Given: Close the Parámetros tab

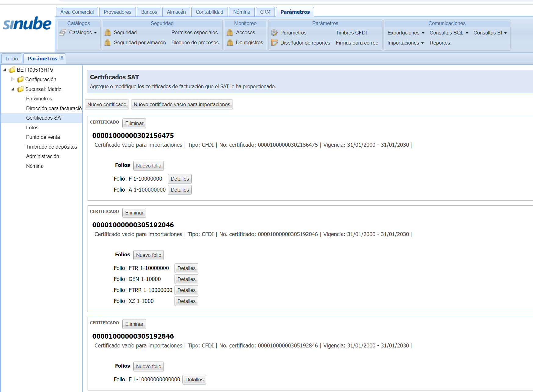Looking at the screenshot, I should [62, 57].
